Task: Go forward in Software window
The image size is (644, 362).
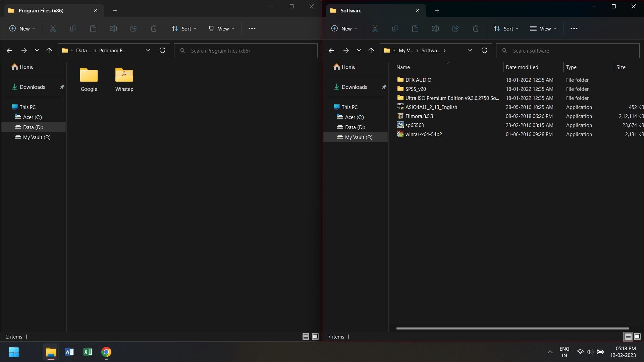Action: tap(346, 51)
